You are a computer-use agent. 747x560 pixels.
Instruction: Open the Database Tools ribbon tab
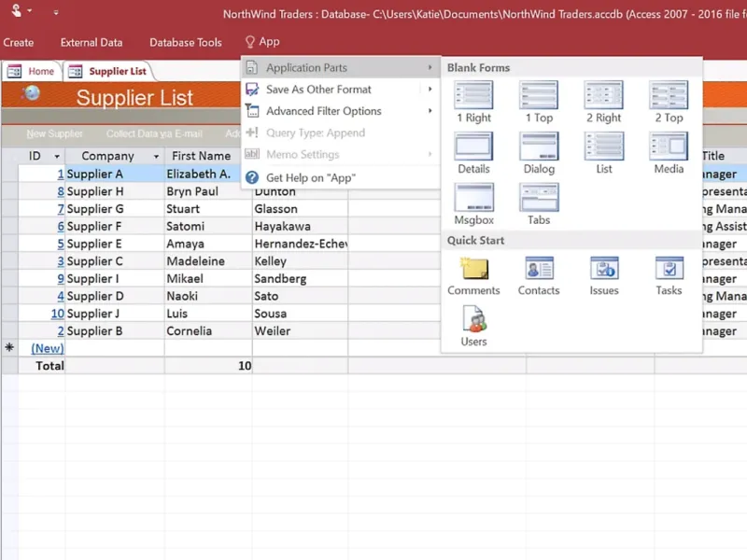tap(185, 42)
